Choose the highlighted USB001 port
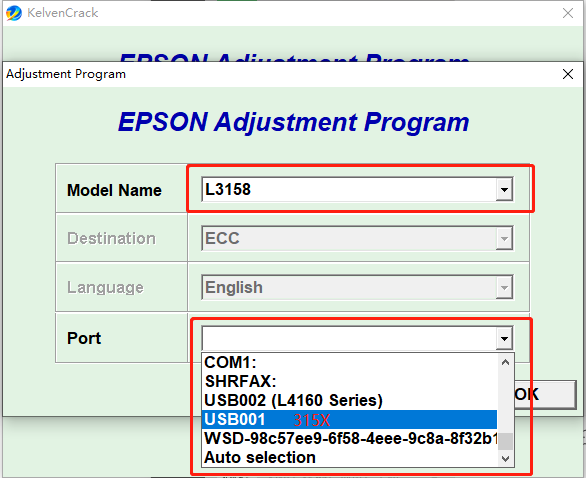This screenshot has height=478, width=586. click(x=349, y=419)
